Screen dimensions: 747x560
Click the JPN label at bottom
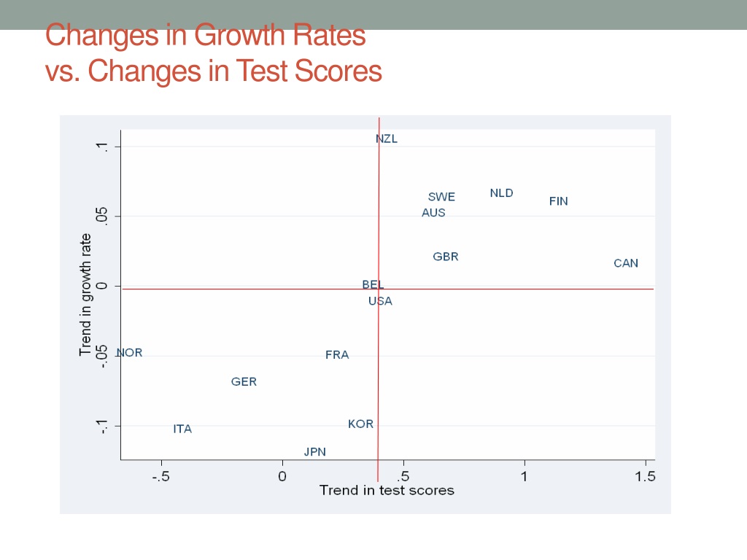[x=315, y=452]
